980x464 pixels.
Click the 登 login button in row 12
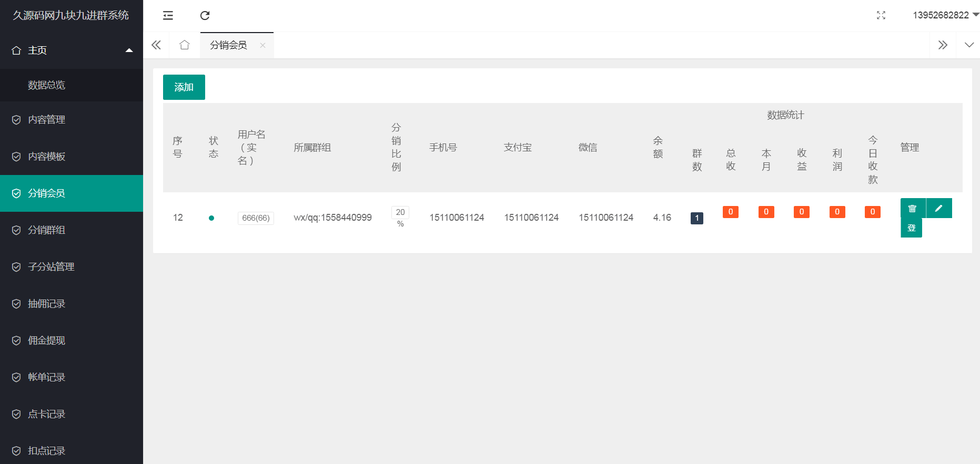[x=911, y=228]
